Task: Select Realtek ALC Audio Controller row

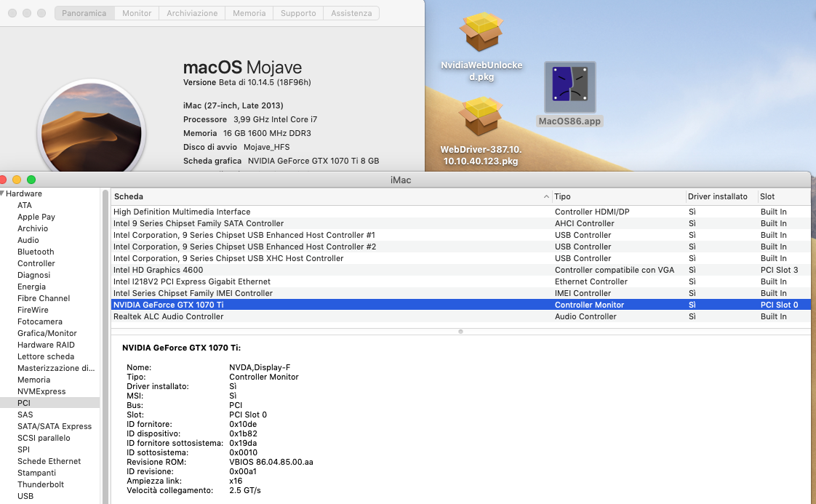Action: (x=460, y=316)
